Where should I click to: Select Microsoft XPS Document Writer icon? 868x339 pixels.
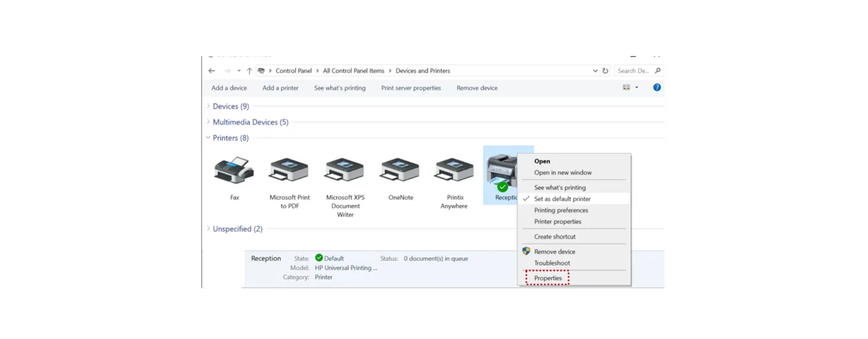tap(345, 170)
